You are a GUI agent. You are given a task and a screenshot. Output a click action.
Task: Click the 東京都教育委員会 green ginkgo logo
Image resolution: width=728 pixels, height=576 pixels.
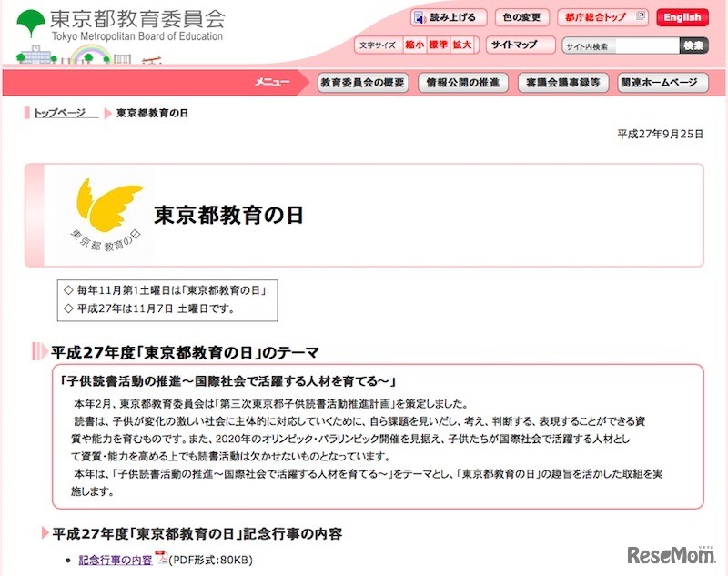tap(31, 24)
